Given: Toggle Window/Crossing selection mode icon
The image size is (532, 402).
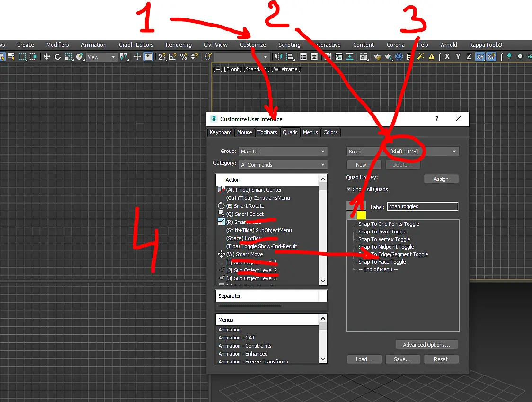Looking at the screenshot, I should click(33, 57).
